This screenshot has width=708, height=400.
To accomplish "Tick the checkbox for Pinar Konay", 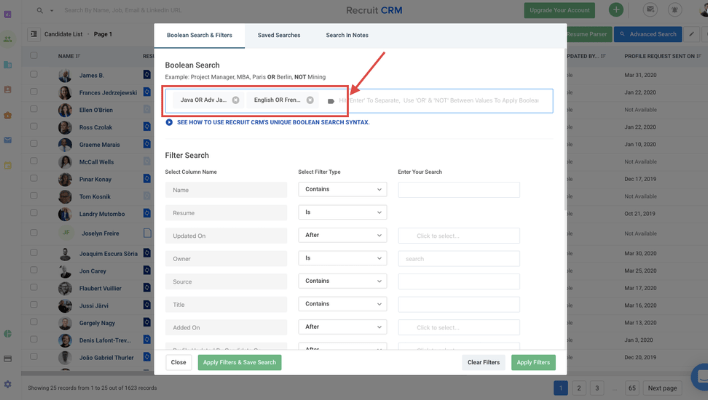I will tap(34, 178).
